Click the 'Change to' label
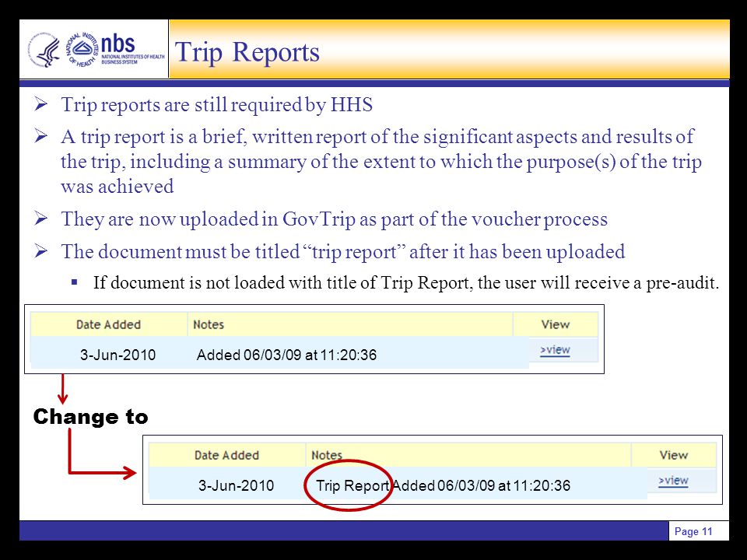747x560 pixels. [x=90, y=417]
